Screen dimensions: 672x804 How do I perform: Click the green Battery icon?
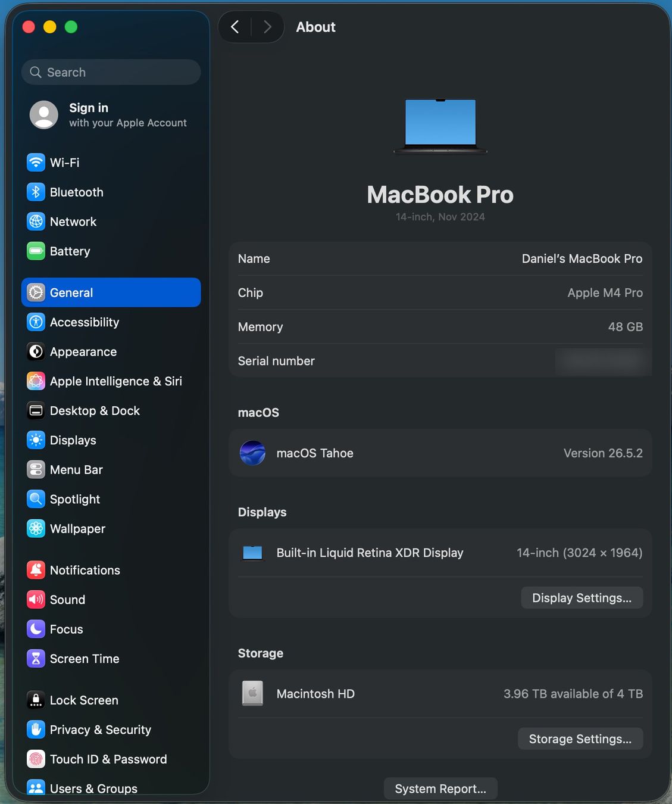click(x=36, y=251)
